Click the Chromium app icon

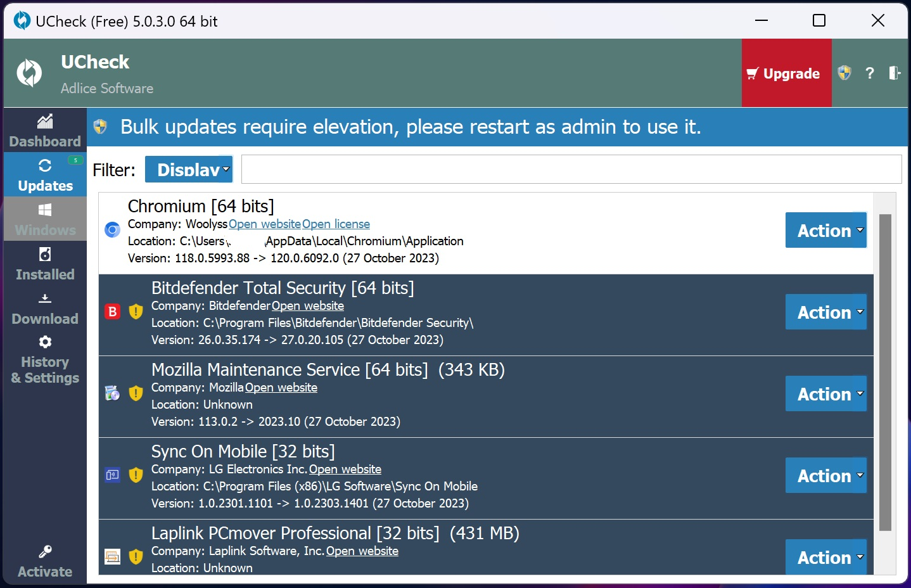pos(113,230)
